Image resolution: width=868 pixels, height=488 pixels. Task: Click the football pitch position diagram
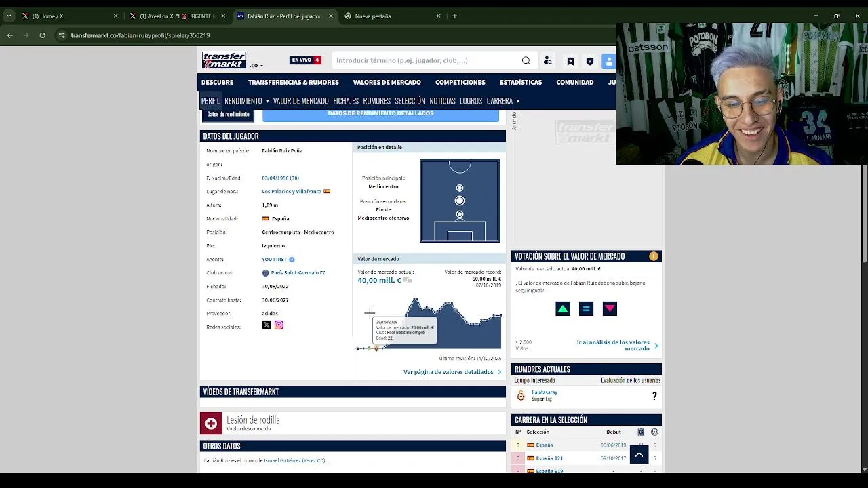pyautogui.click(x=460, y=201)
